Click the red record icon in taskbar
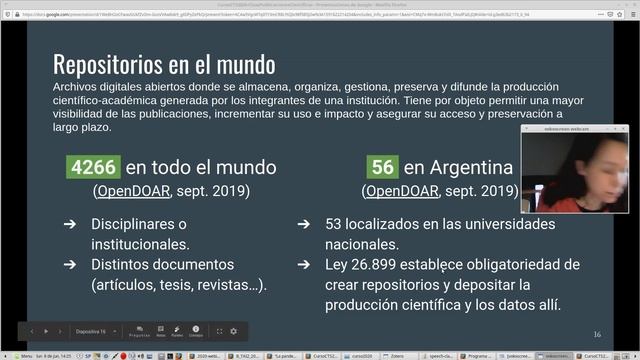 123,356
